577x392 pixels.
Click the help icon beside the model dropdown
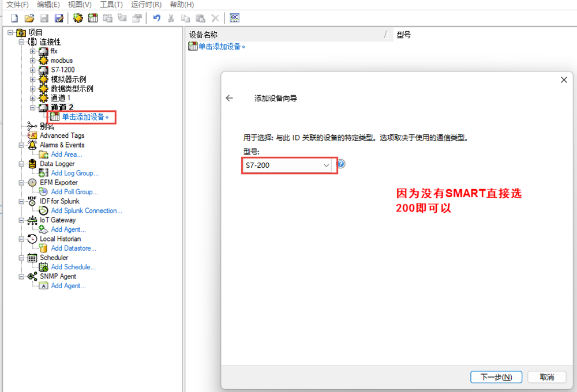tap(341, 164)
